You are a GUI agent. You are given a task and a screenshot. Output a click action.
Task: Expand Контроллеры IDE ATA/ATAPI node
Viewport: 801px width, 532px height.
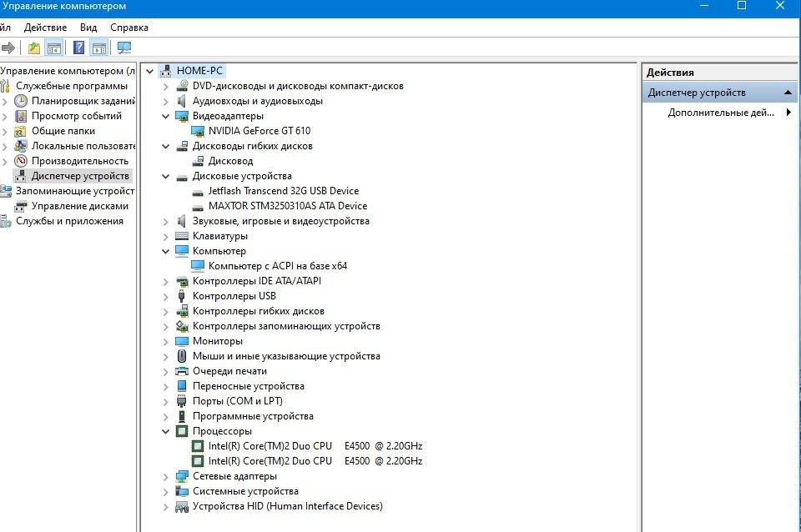pyautogui.click(x=165, y=282)
